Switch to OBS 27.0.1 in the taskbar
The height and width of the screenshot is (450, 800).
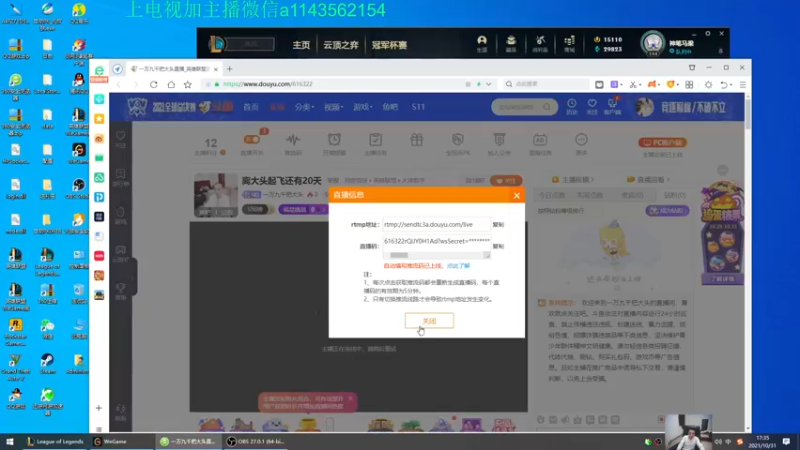point(256,442)
